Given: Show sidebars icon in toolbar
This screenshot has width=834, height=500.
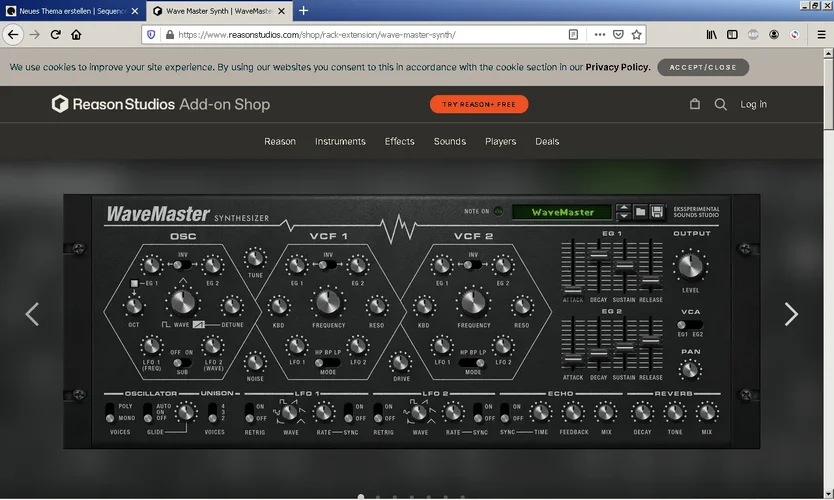Looking at the screenshot, I should pyautogui.click(x=732, y=35).
